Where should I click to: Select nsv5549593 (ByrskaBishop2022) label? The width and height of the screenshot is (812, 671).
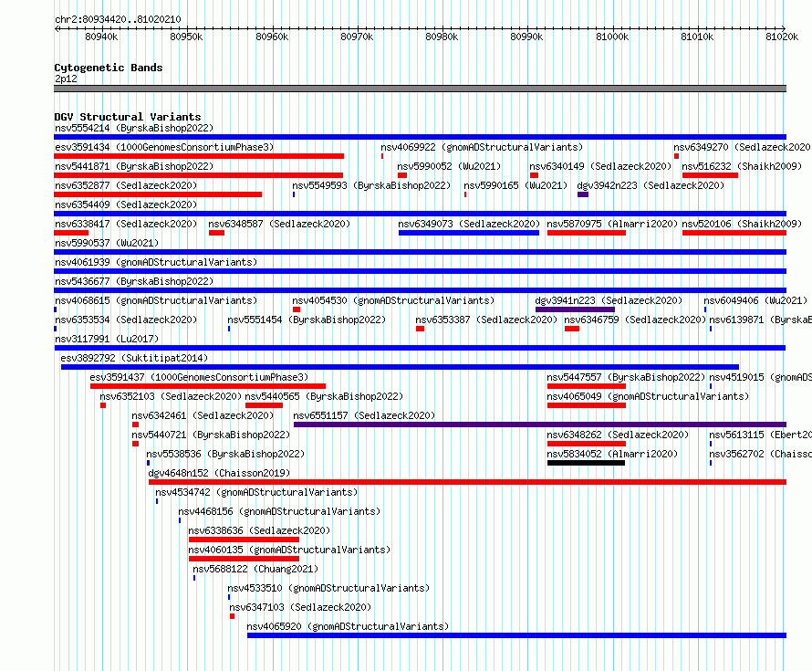pyautogui.click(x=371, y=185)
